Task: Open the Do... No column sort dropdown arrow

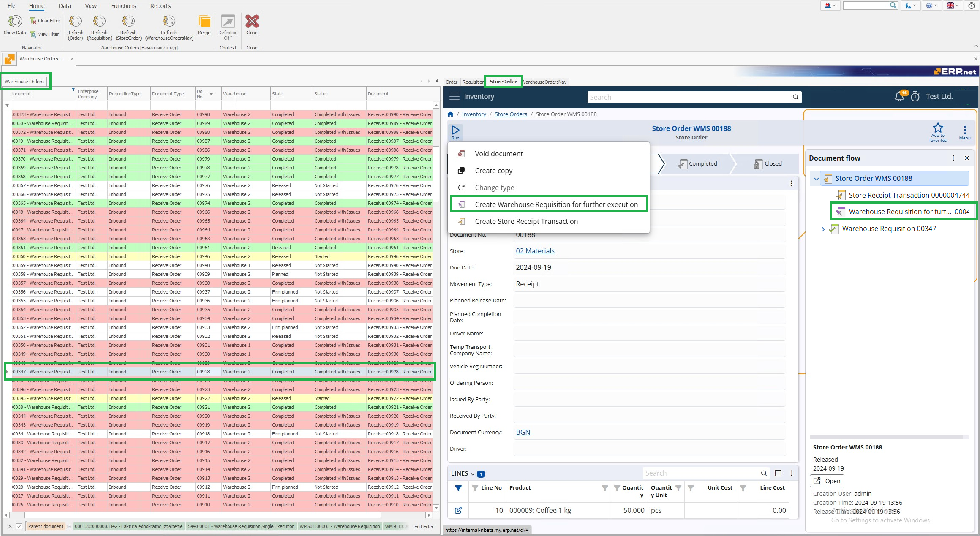Action: click(211, 94)
